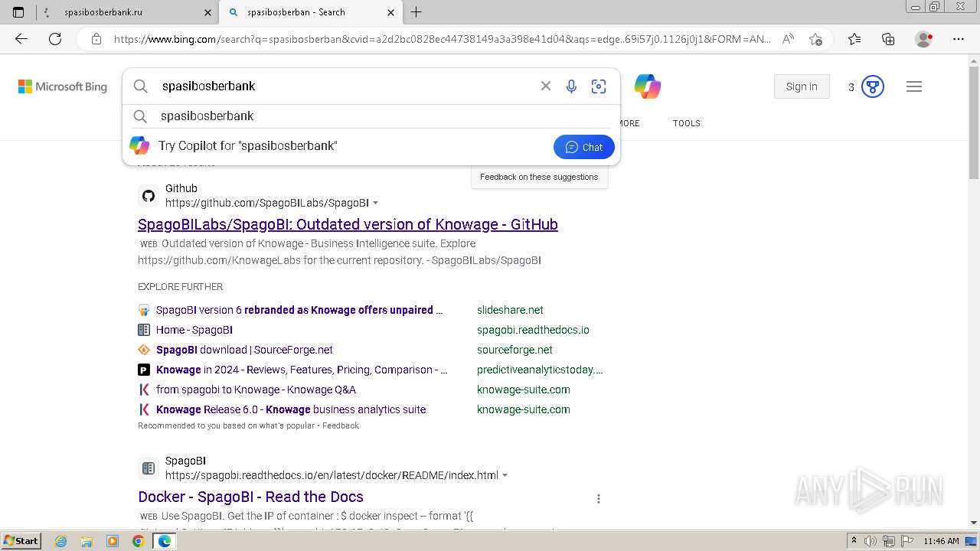Go back to the previous page
Viewport: 980px width, 551px height.
click(21, 39)
